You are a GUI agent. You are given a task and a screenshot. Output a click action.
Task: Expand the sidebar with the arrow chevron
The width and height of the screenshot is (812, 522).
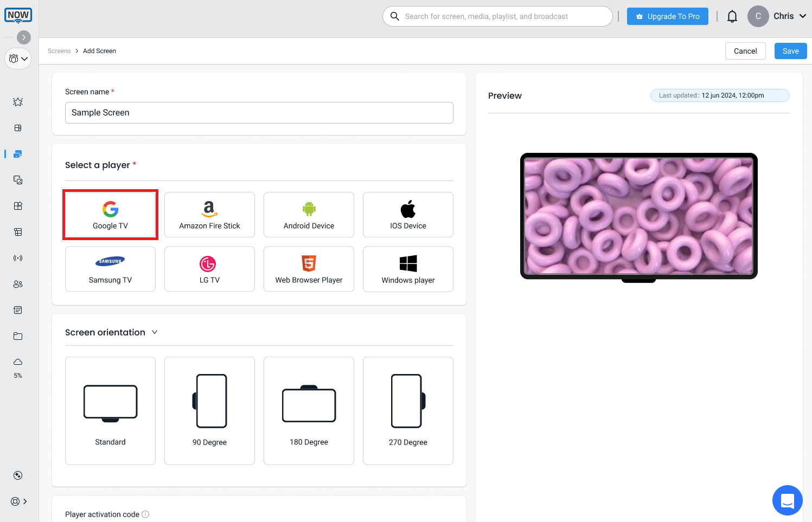pyautogui.click(x=24, y=37)
